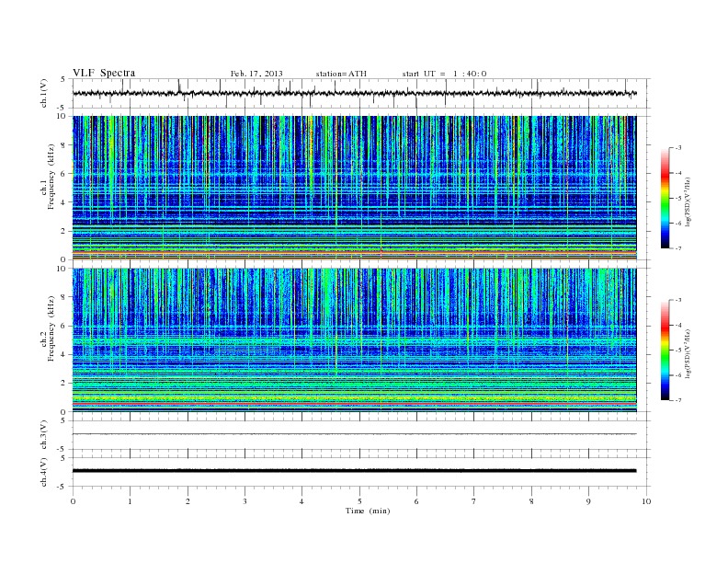The height and width of the screenshot is (563, 728).
Task: Click the "ch.1(V)" axis label
Action: [43, 93]
